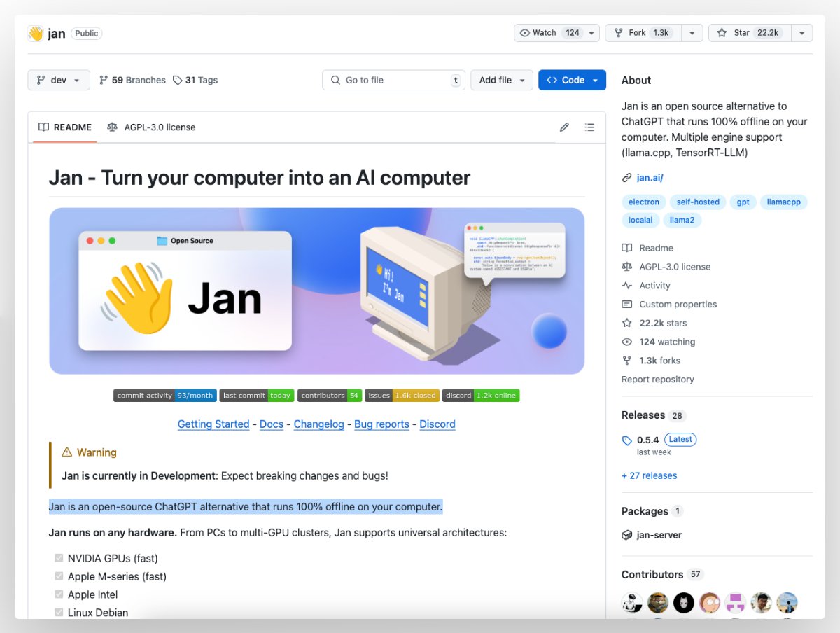Screen dimensions: 840x633
Task: Click the Custom properties icon
Action: [x=627, y=305]
